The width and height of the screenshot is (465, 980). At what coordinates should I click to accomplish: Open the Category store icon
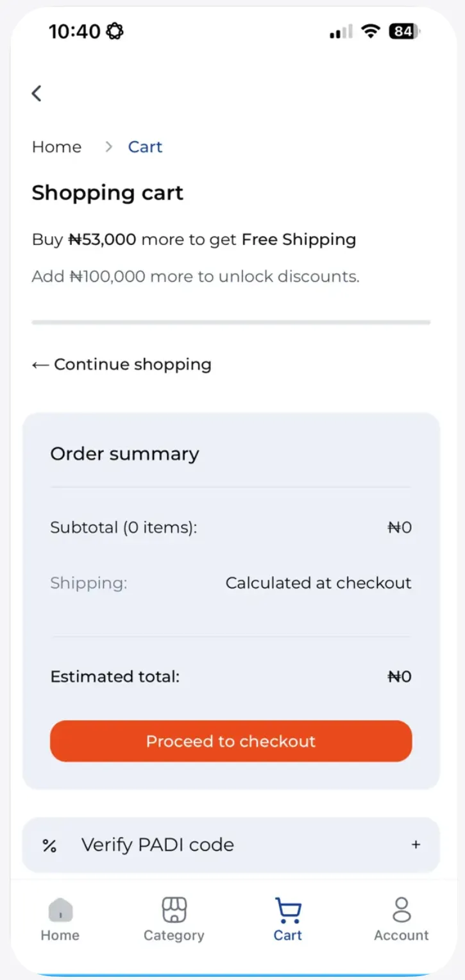click(174, 909)
